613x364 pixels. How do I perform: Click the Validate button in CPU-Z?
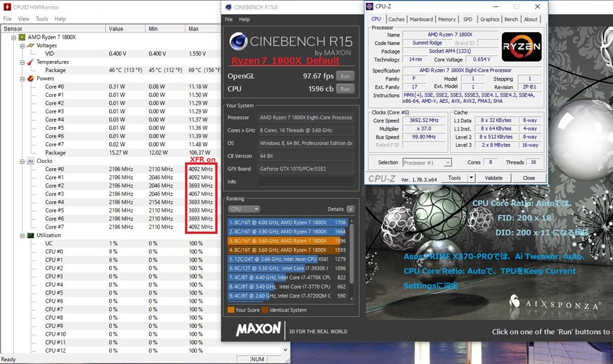point(494,178)
